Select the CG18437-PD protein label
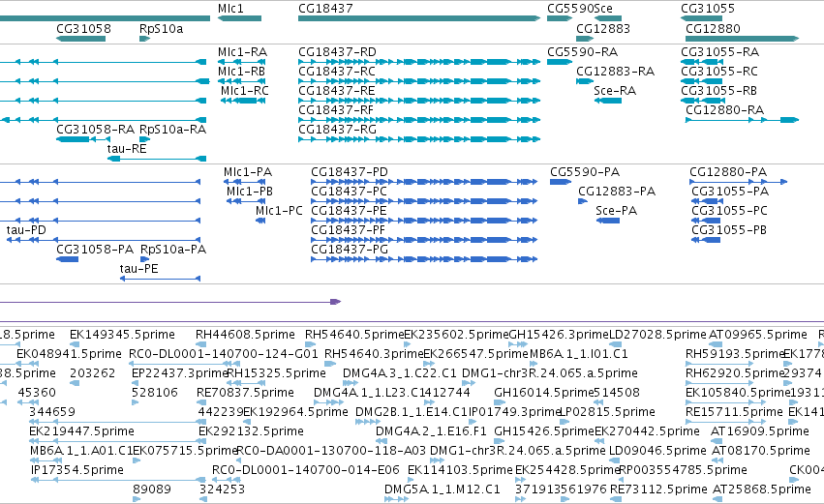 point(350,172)
